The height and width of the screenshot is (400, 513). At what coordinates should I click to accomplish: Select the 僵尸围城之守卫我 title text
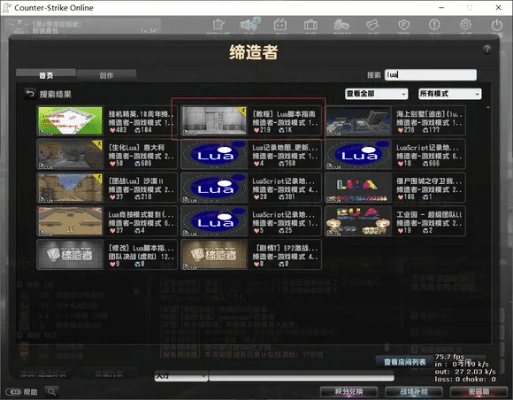(x=429, y=181)
